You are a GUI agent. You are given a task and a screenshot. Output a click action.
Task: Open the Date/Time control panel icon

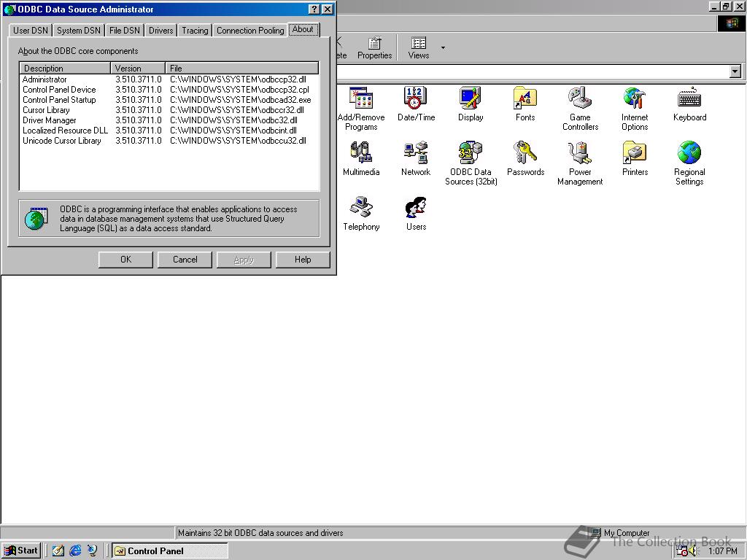(x=416, y=104)
